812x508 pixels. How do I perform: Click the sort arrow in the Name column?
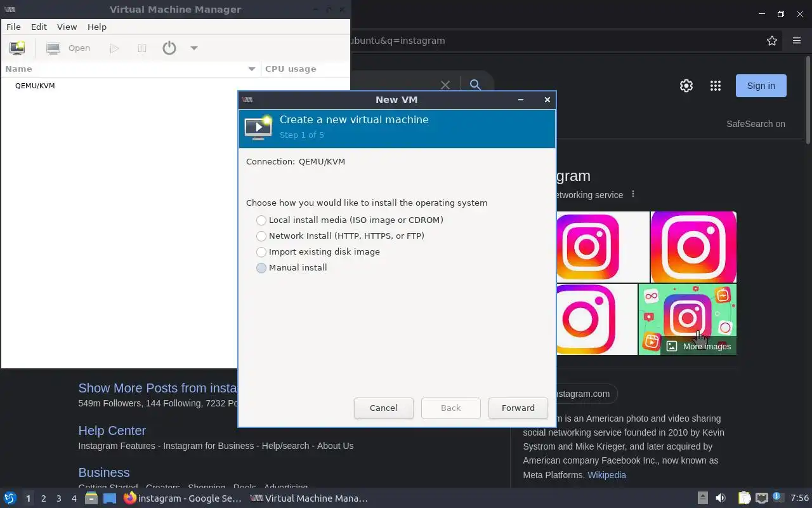251,69
